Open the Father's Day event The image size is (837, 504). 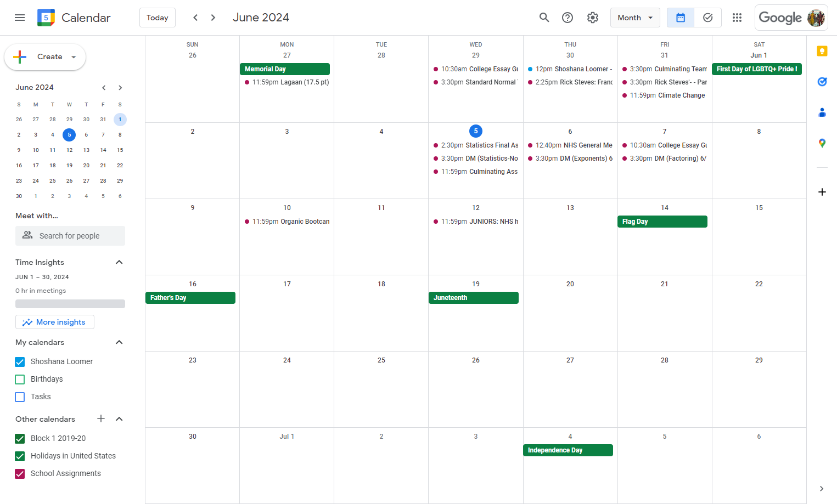coord(190,298)
